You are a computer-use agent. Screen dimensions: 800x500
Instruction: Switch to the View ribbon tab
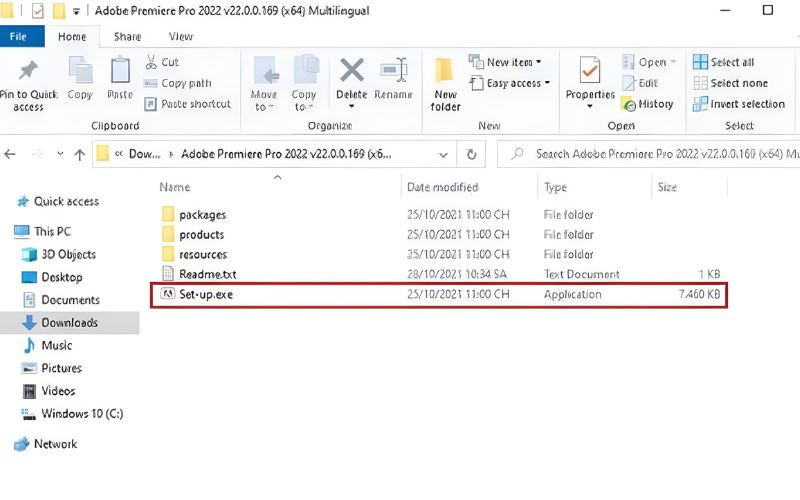pos(181,37)
